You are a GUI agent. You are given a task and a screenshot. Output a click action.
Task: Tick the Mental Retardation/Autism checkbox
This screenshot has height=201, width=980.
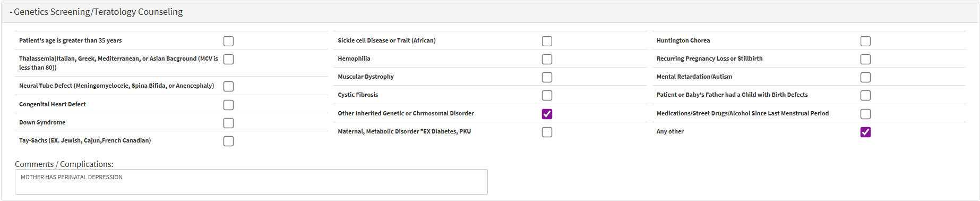pyautogui.click(x=865, y=77)
